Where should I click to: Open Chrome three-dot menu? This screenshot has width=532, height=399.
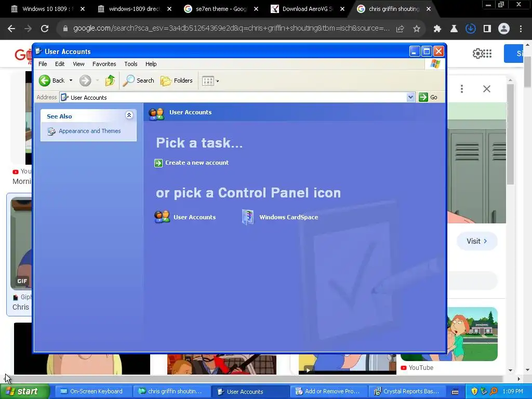[x=521, y=29]
